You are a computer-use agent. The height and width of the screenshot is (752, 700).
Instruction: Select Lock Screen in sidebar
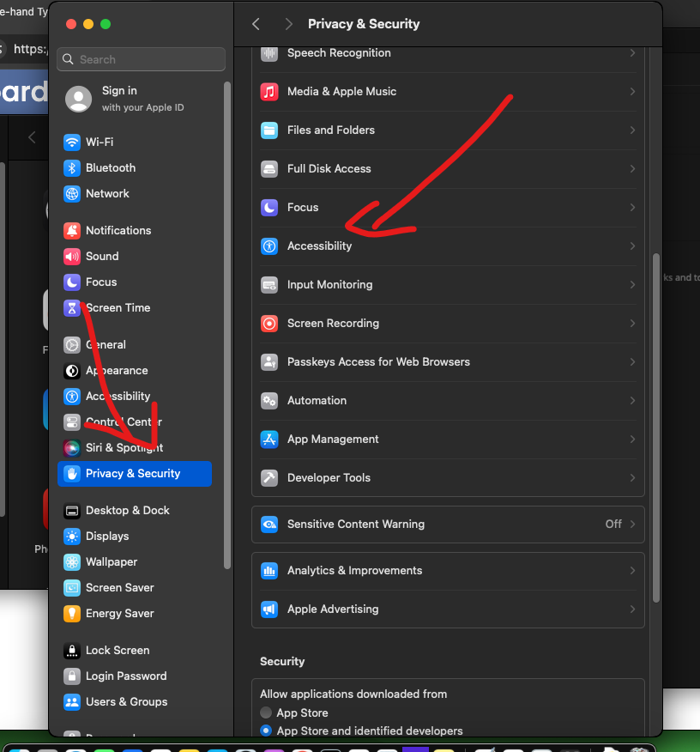117,651
